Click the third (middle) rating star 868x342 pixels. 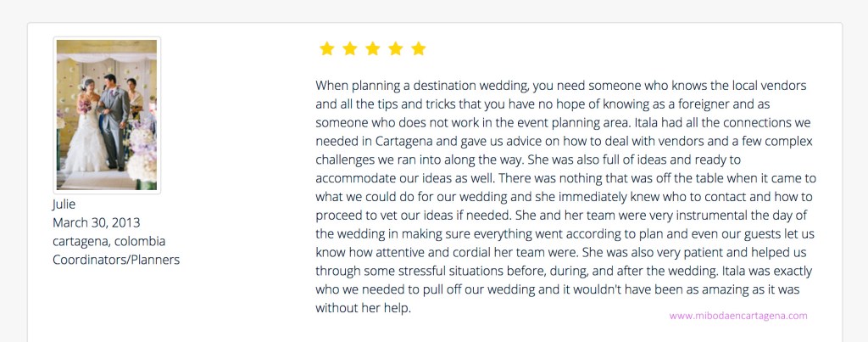coord(372,49)
